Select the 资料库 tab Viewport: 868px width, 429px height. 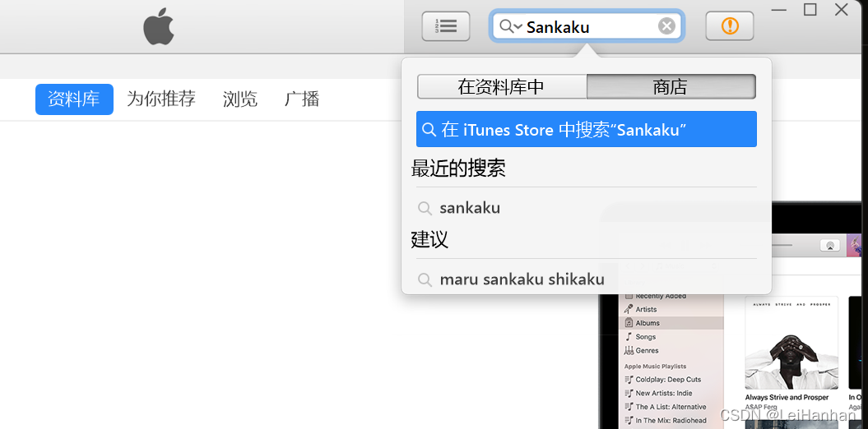click(x=74, y=99)
